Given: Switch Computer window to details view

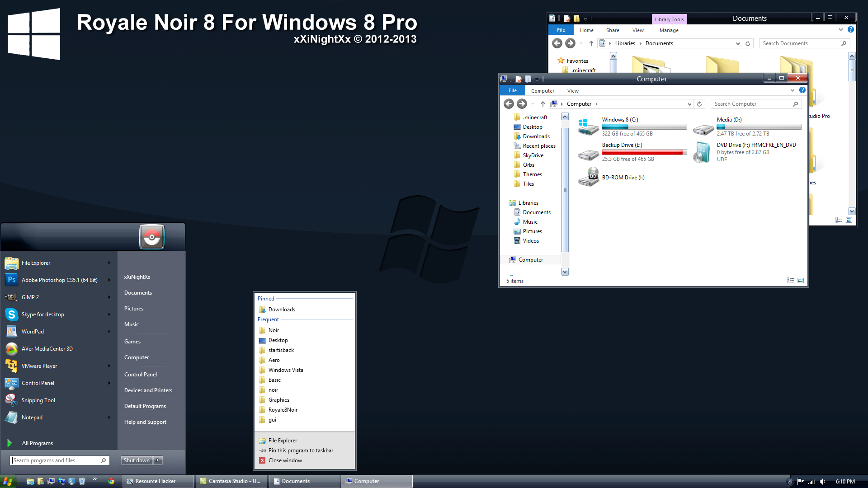Looking at the screenshot, I should [790, 281].
